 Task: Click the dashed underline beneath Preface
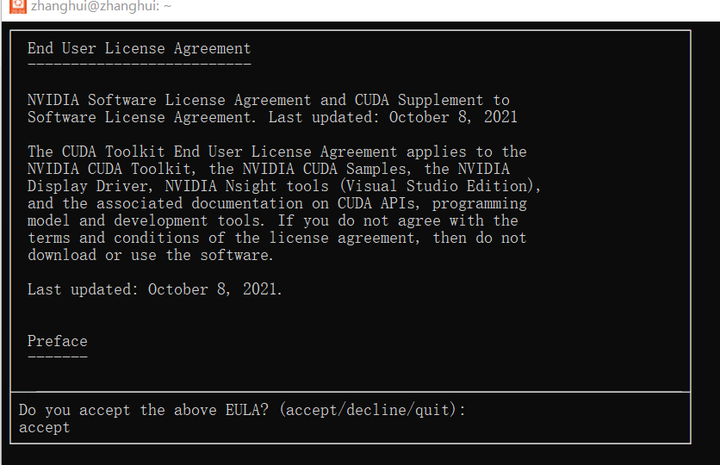[57, 356]
